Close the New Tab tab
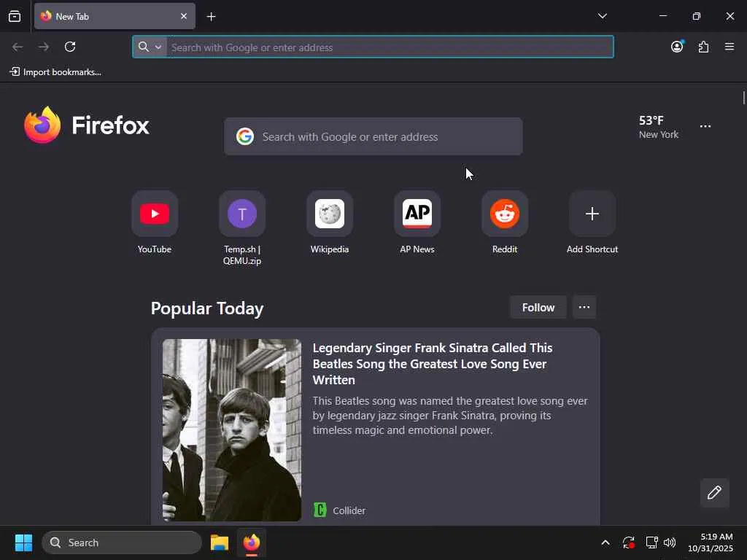The height and width of the screenshot is (560, 747). coord(183,16)
